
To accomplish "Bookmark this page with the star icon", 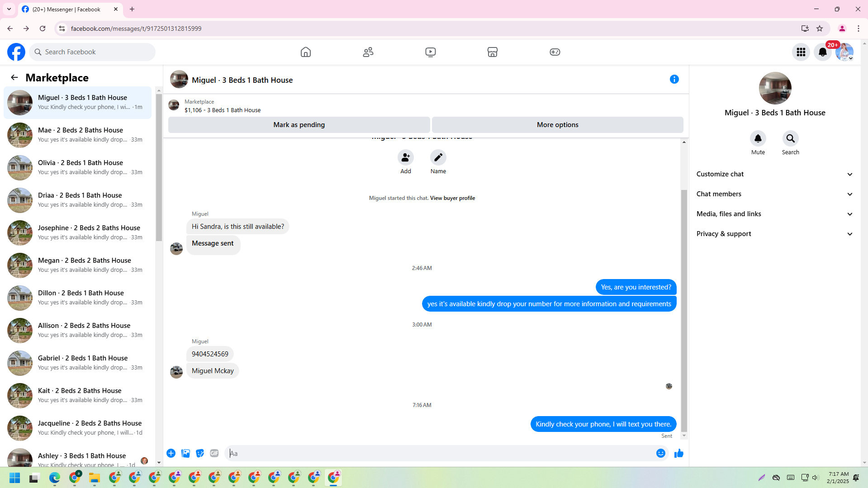I will pos(820,28).
